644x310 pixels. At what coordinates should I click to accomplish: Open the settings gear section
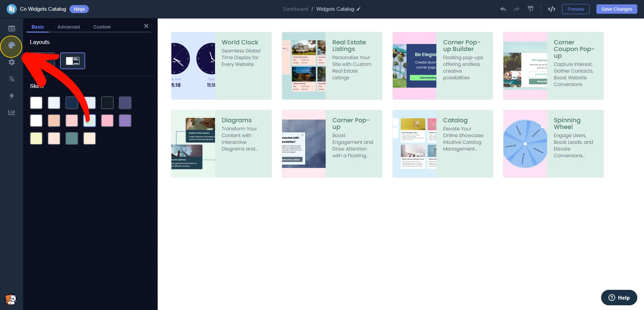[12, 62]
